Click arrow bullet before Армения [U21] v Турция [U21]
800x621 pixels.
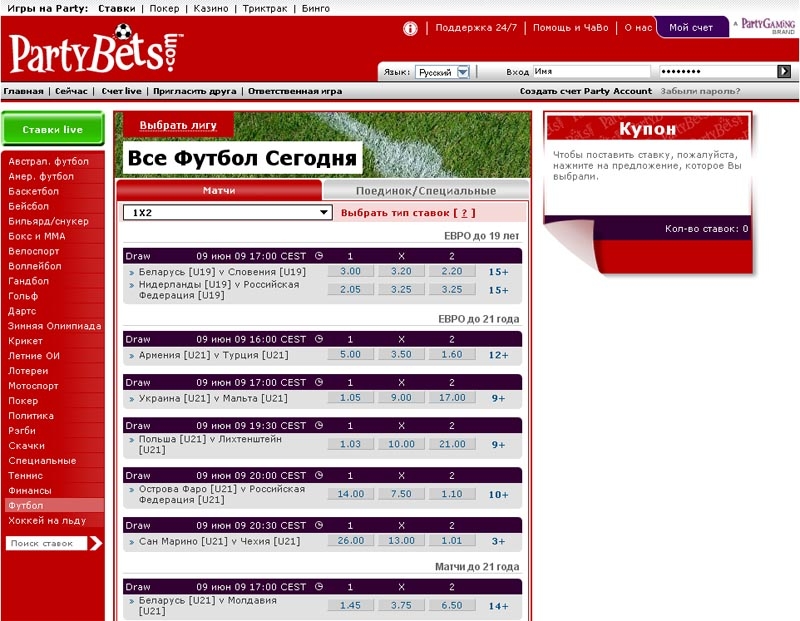click(130, 355)
